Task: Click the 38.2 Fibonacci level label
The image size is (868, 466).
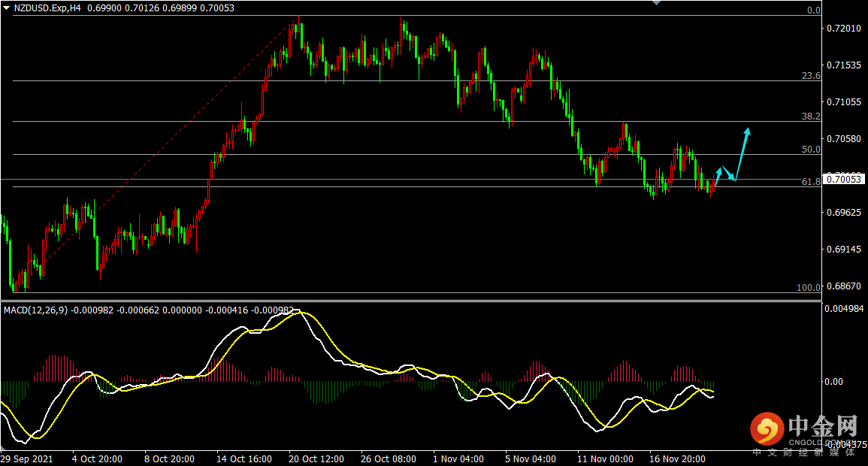Action: pos(811,116)
